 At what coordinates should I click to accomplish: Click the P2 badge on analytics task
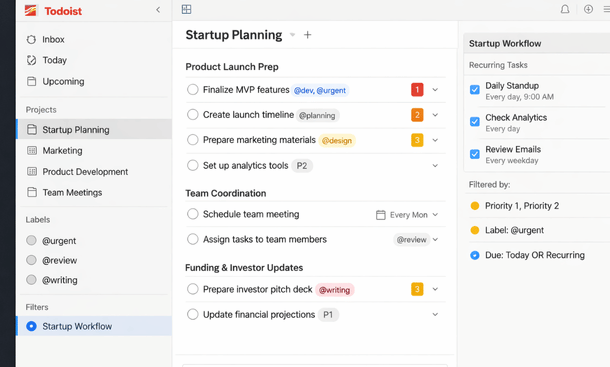[x=302, y=166]
